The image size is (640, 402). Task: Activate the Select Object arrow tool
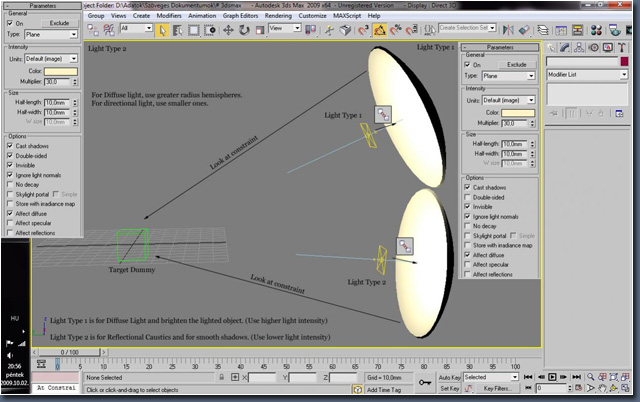point(162,30)
